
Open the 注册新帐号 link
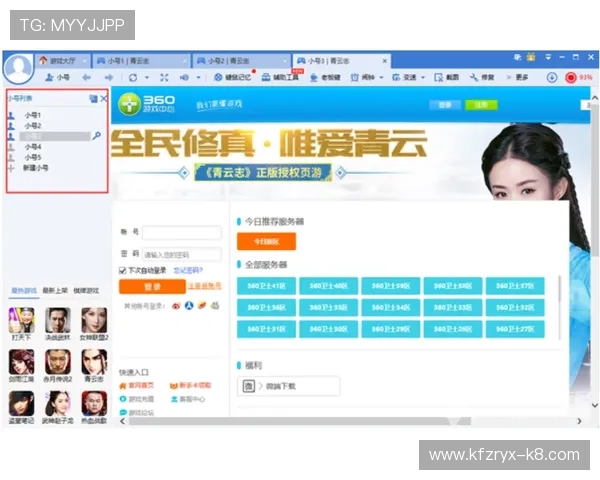coord(204,286)
